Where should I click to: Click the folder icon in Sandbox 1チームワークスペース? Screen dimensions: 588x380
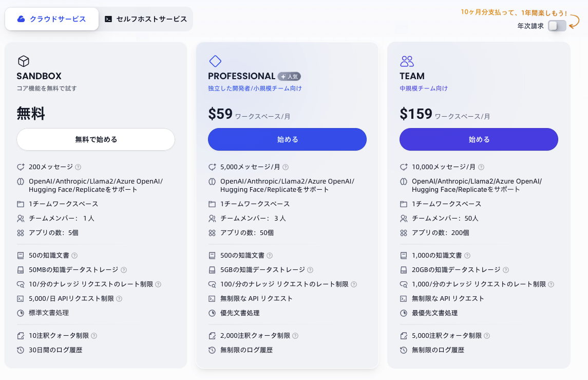tap(21, 204)
